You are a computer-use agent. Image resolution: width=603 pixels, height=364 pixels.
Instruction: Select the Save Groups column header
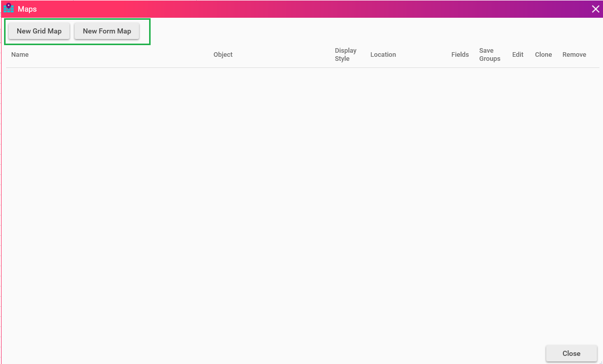(489, 55)
